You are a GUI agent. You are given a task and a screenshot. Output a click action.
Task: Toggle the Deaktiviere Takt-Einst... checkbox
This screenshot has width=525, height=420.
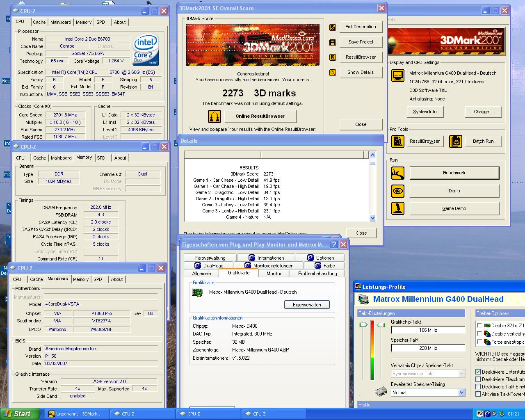(x=478, y=387)
